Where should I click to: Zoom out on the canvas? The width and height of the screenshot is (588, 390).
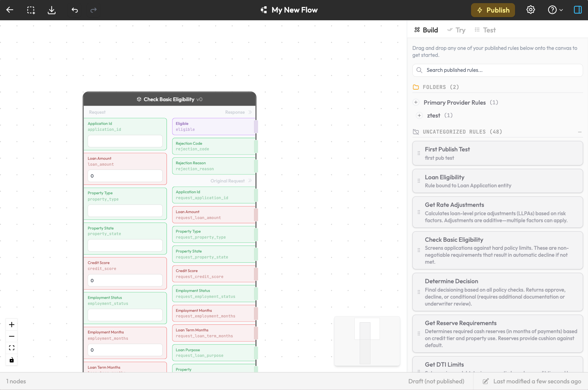click(x=12, y=336)
